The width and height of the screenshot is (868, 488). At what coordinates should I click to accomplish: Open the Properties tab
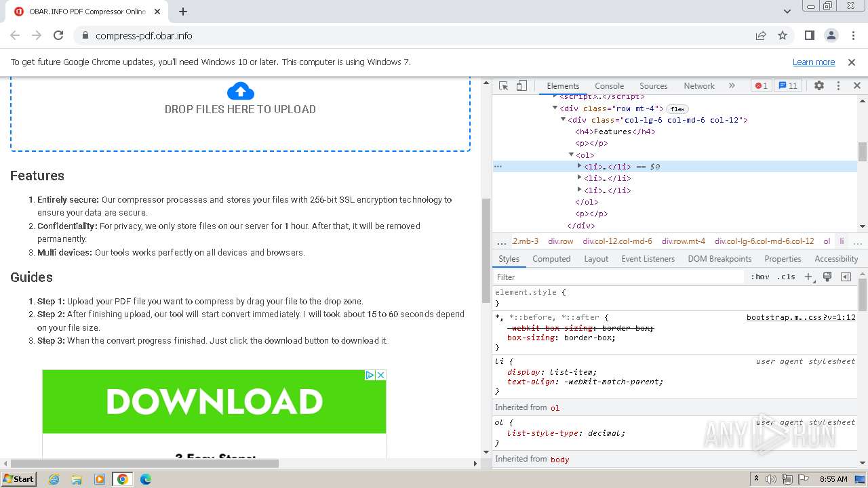[783, 259]
